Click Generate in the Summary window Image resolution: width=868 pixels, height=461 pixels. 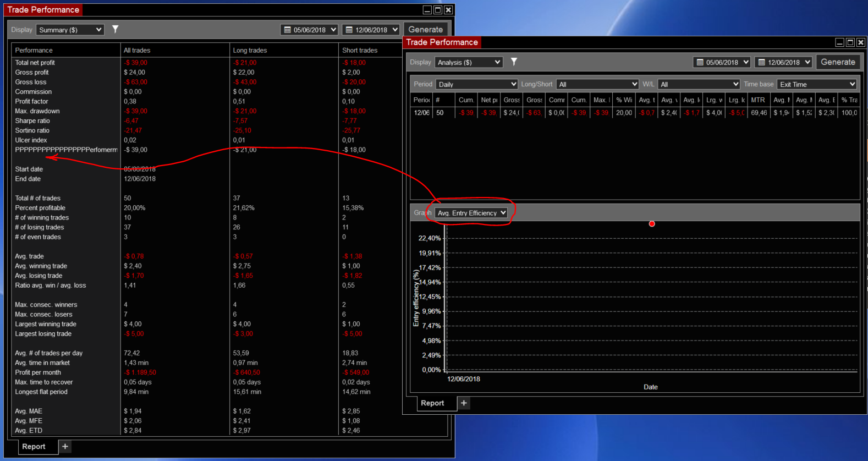426,30
